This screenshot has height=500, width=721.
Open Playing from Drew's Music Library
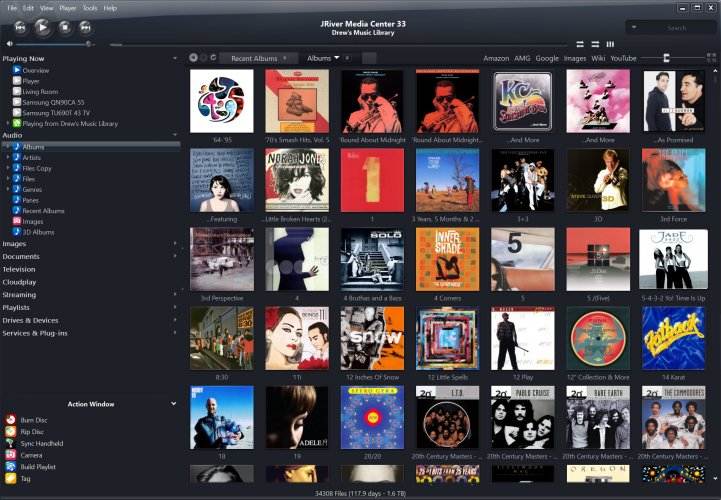click(x=70, y=123)
